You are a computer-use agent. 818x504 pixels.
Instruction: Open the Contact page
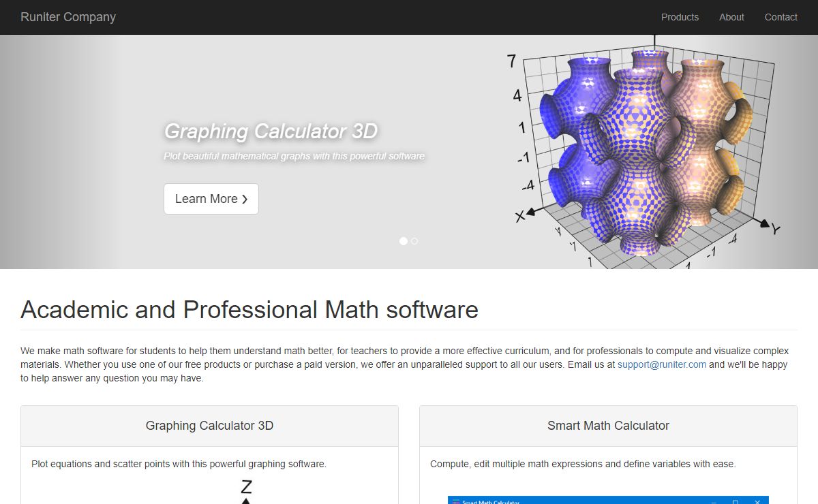pyautogui.click(x=781, y=17)
